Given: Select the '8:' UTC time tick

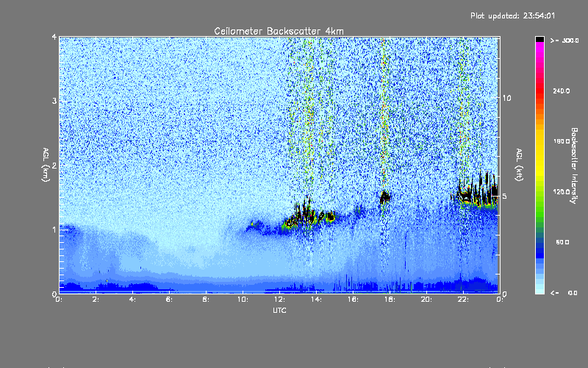Looking at the screenshot, I should 207,300.
